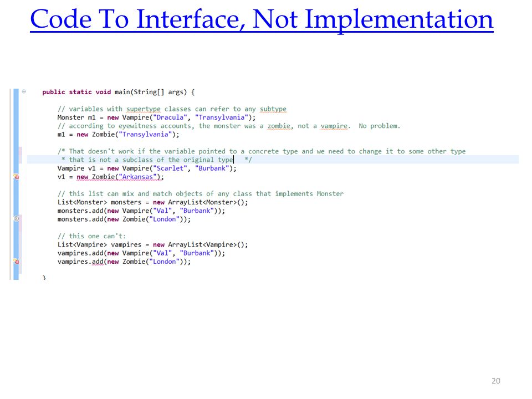
Task: Click the error marker beside v1 = new Zombie line
Action: [x=16, y=177]
